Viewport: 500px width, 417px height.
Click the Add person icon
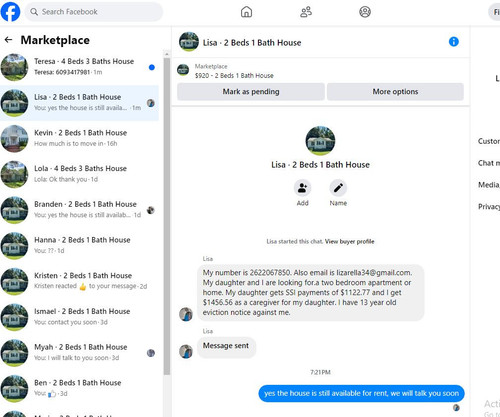pyautogui.click(x=302, y=188)
